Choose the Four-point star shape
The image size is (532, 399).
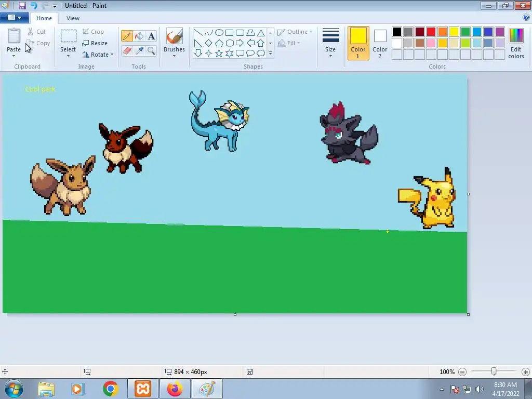coord(209,54)
